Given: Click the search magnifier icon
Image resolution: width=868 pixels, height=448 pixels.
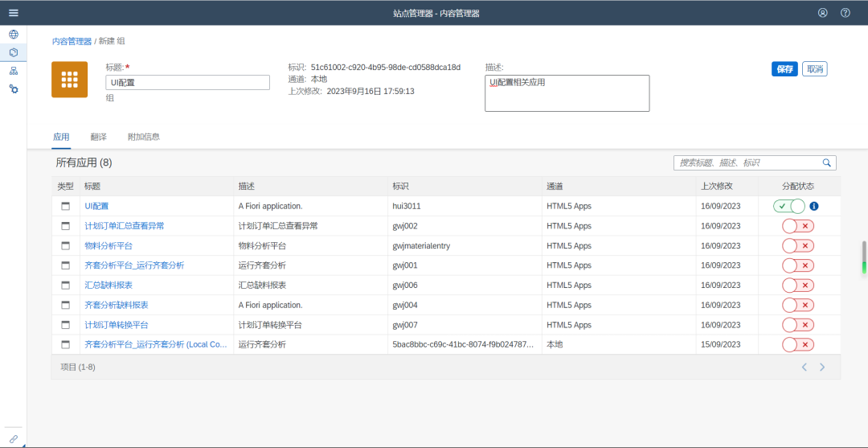Looking at the screenshot, I should (827, 162).
